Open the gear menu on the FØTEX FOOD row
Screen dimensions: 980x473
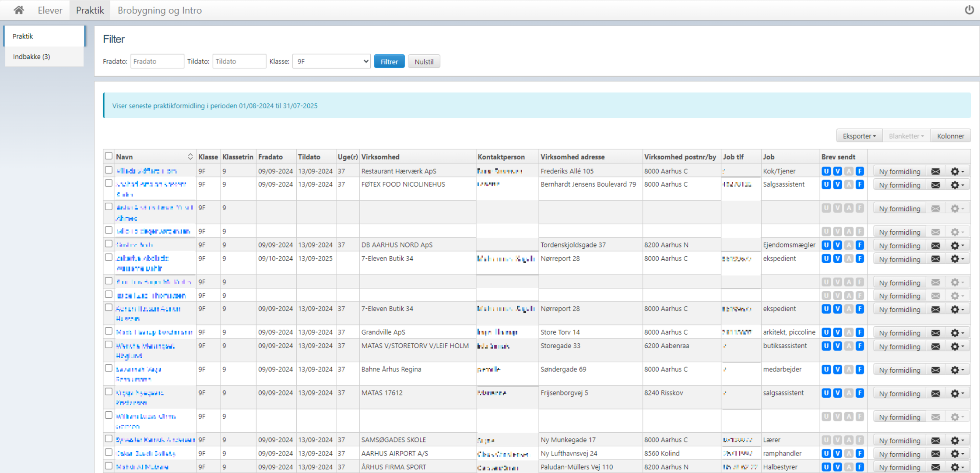click(957, 185)
